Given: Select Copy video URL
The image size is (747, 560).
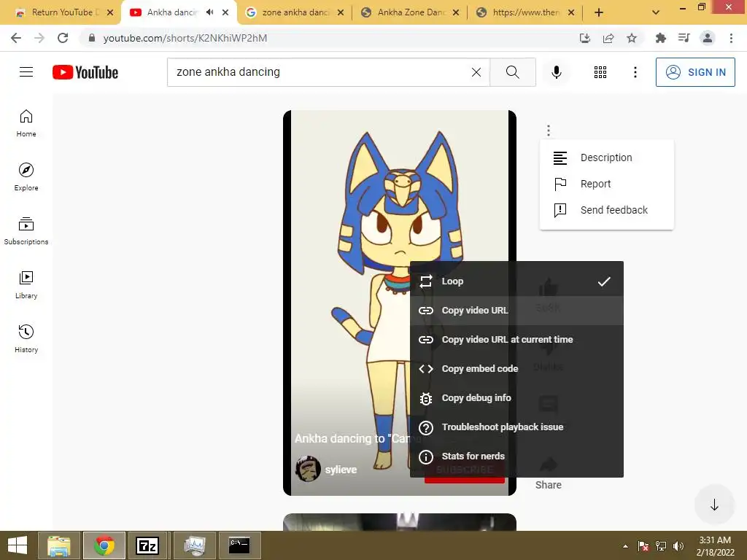Looking at the screenshot, I should coord(516,311).
